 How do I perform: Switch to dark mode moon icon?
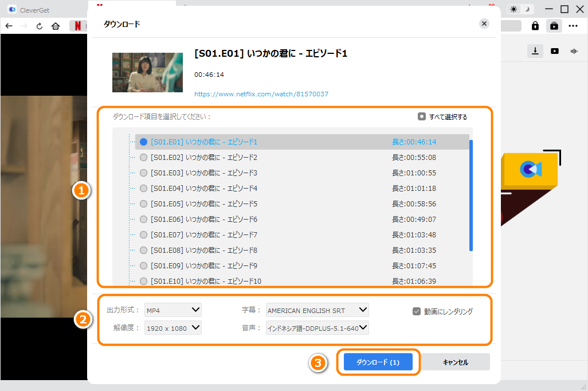528,9
